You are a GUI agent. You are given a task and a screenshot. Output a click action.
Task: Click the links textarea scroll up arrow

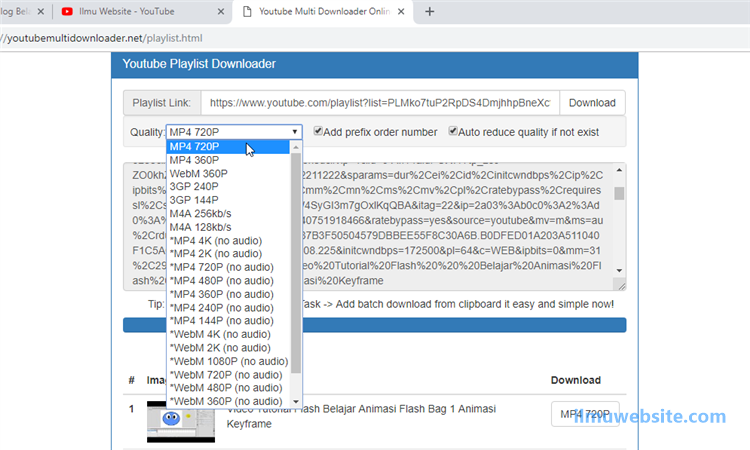click(619, 170)
